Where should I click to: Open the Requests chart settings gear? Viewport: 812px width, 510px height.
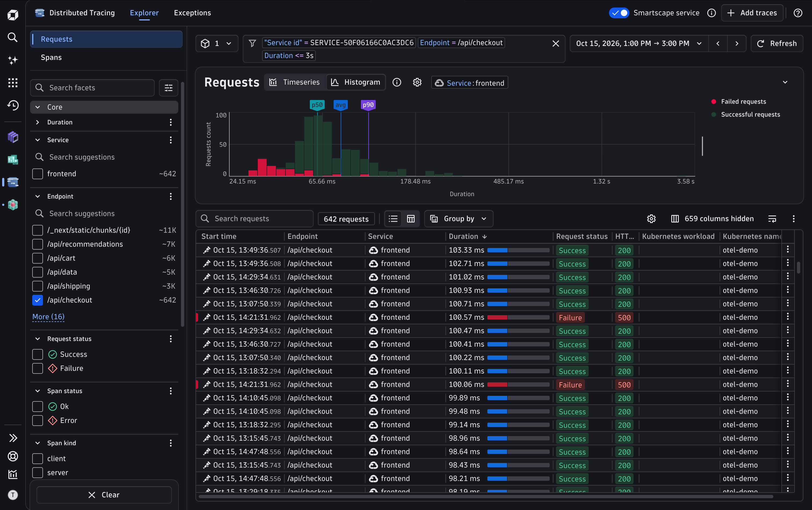[417, 82]
